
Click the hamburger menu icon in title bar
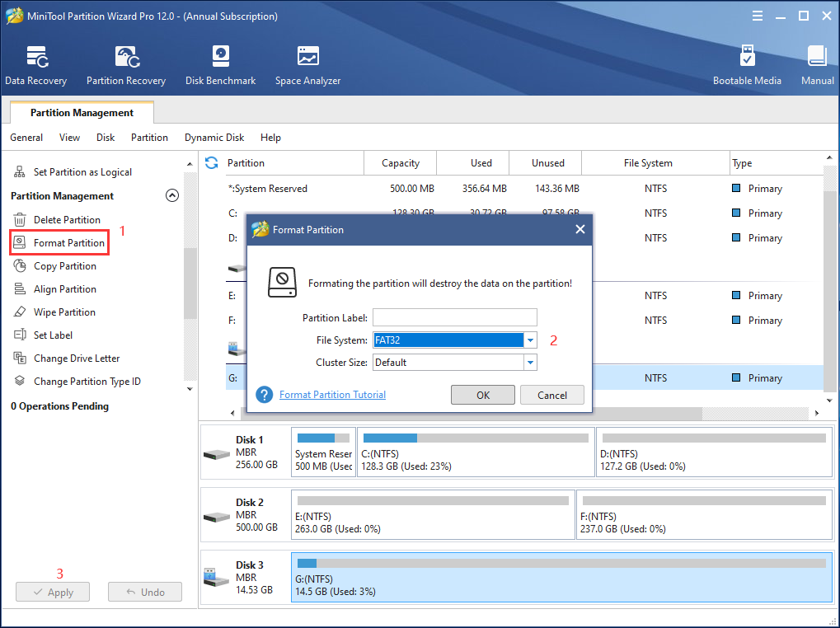tap(757, 16)
